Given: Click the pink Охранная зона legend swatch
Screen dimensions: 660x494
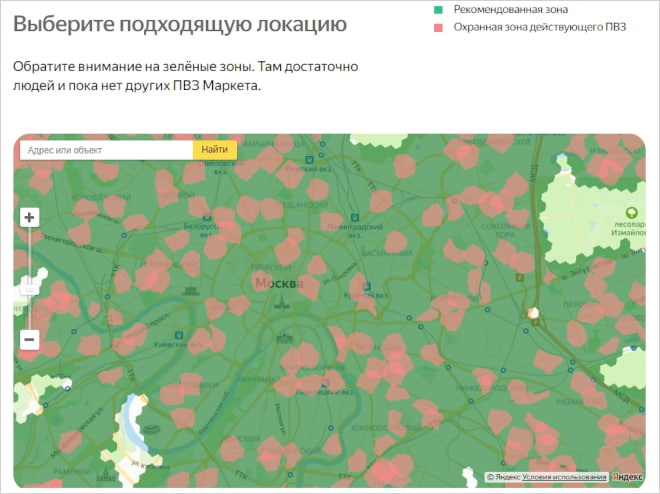Looking at the screenshot, I should pyautogui.click(x=438, y=28).
